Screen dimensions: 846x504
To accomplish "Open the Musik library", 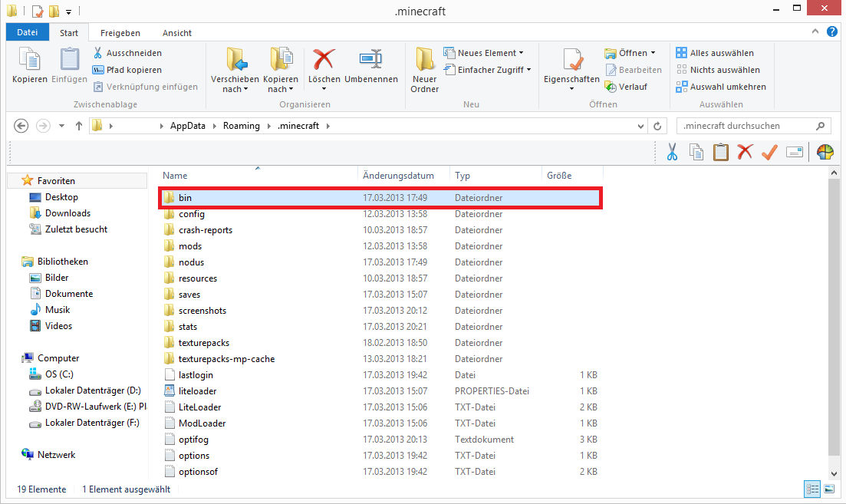I will pyautogui.click(x=58, y=310).
